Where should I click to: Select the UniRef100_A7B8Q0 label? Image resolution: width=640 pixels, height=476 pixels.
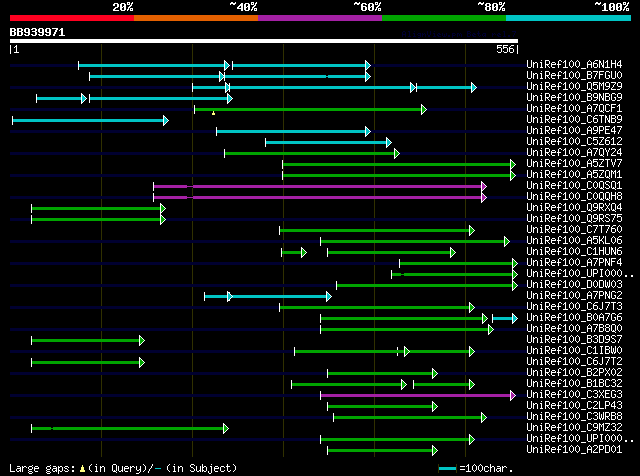pos(574,329)
